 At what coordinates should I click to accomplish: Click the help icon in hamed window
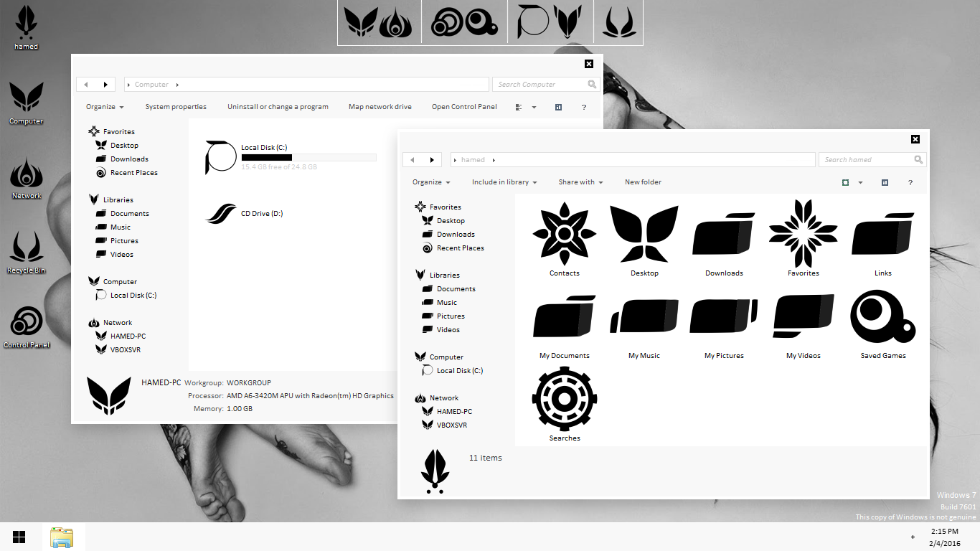(910, 182)
